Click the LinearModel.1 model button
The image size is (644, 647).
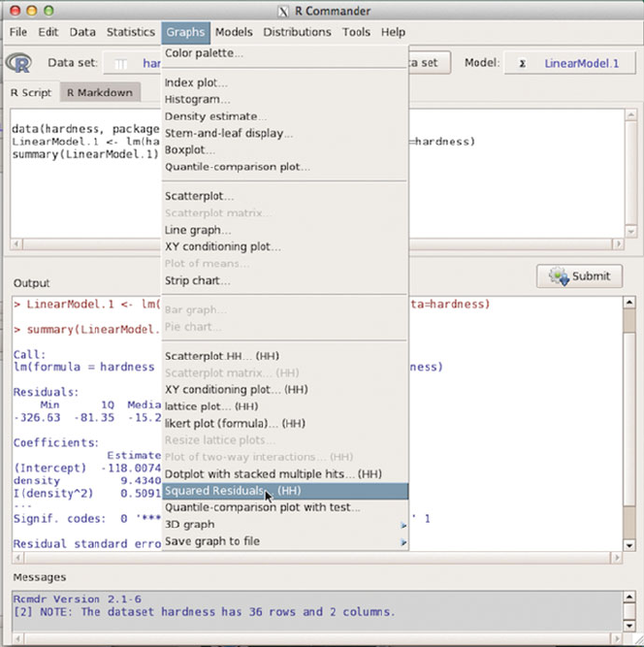[569, 63]
